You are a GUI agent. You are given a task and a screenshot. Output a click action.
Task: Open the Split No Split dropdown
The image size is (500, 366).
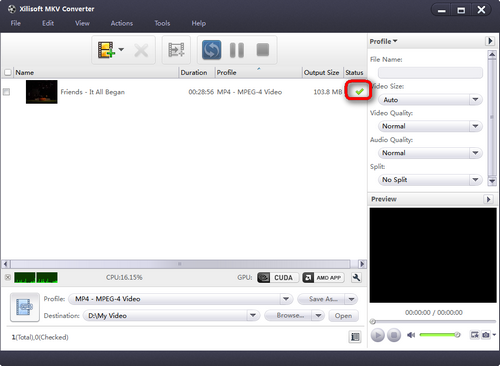coord(430,180)
